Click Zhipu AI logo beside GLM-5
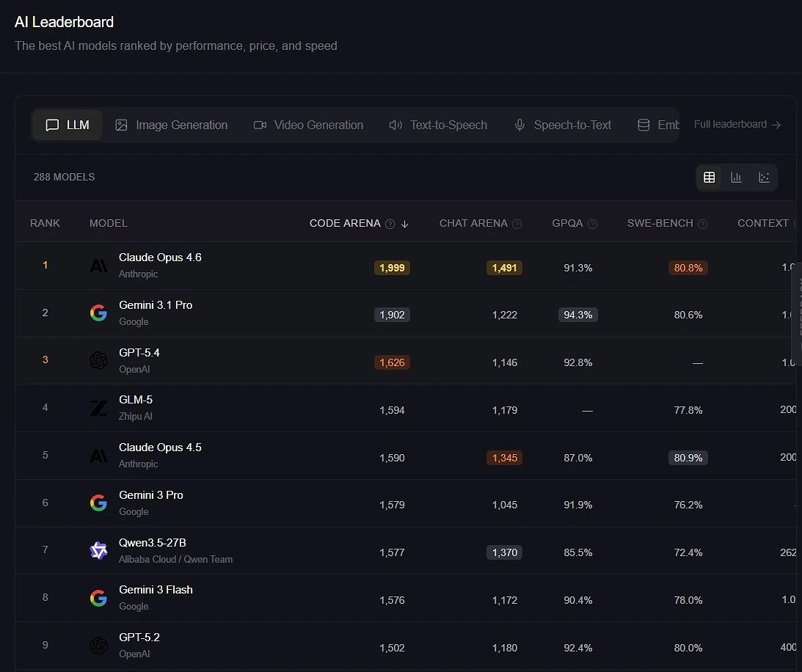 (99, 408)
